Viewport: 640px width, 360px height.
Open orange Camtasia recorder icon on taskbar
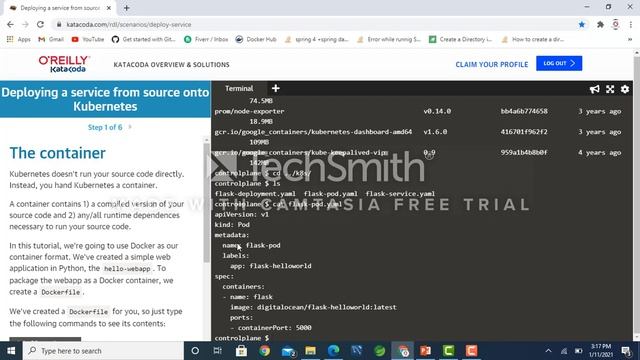tap(471, 351)
